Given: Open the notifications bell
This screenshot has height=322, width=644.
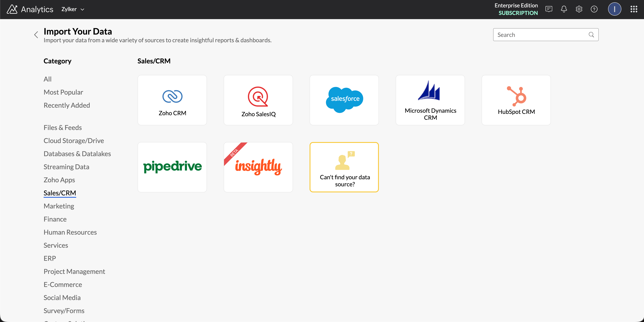Looking at the screenshot, I should [564, 9].
